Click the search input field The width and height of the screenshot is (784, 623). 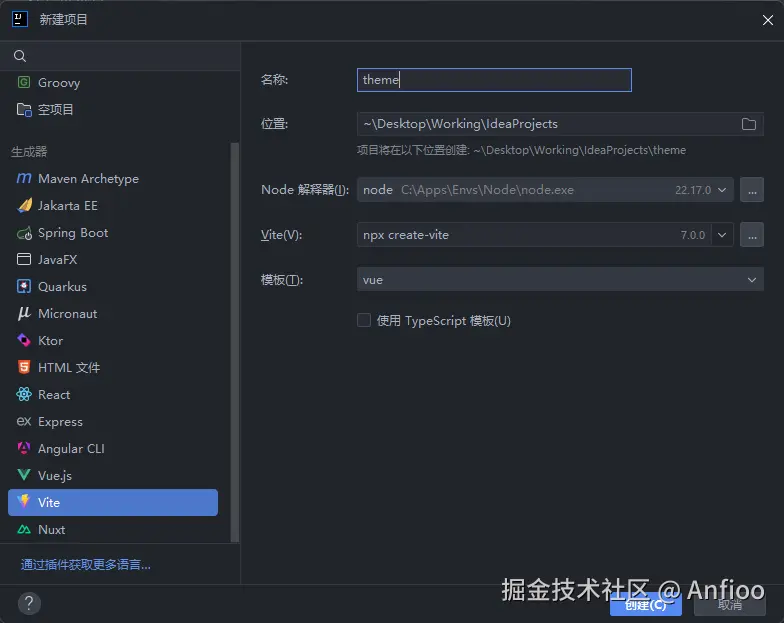(120, 56)
